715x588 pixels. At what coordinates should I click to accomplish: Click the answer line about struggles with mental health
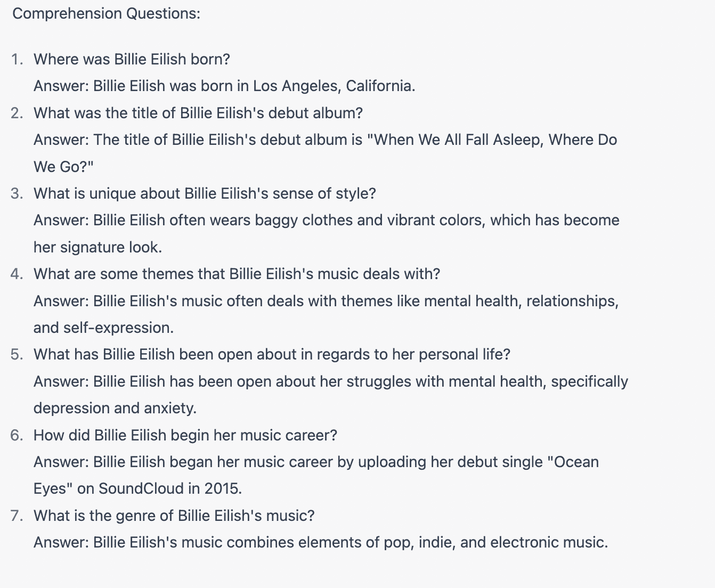(331, 381)
